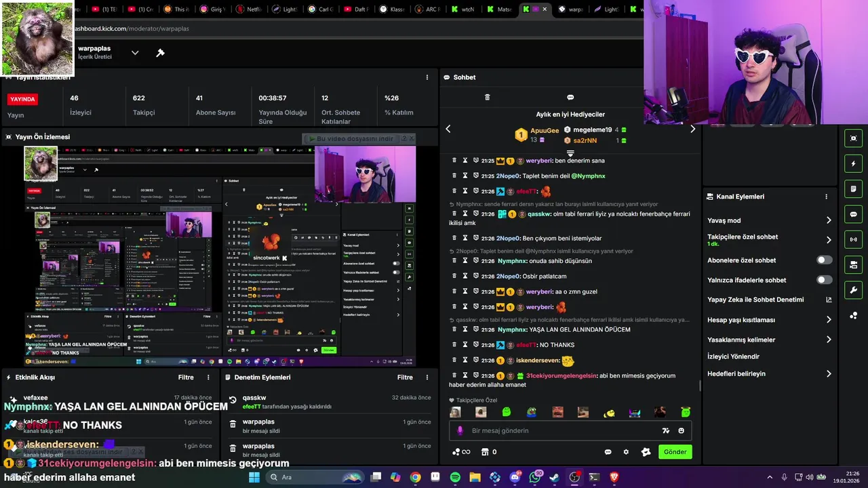Switch to the Carl browser tab
The image size is (868, 488).
[321, 9]
